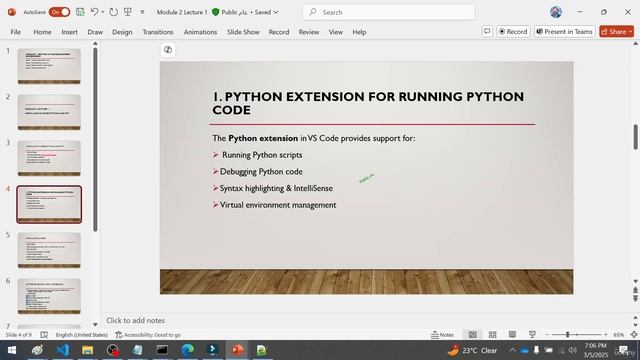Screen dimensions: 640x360
Task: Click the Redo/Repeat icon
Action: (113, 12)
